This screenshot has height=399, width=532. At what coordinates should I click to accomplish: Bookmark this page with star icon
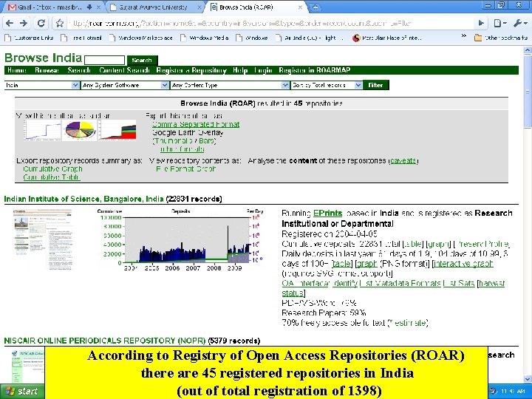60,23
